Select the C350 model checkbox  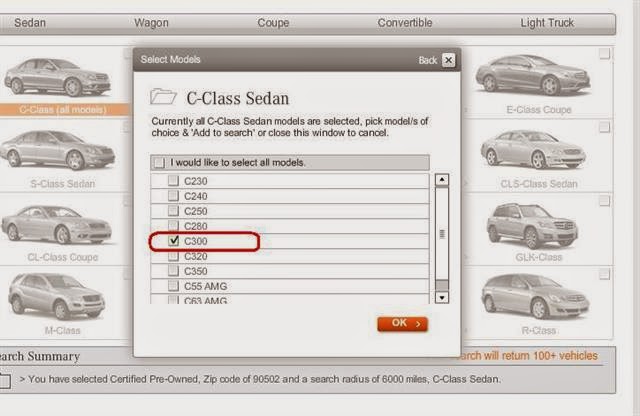click(173, 271)
